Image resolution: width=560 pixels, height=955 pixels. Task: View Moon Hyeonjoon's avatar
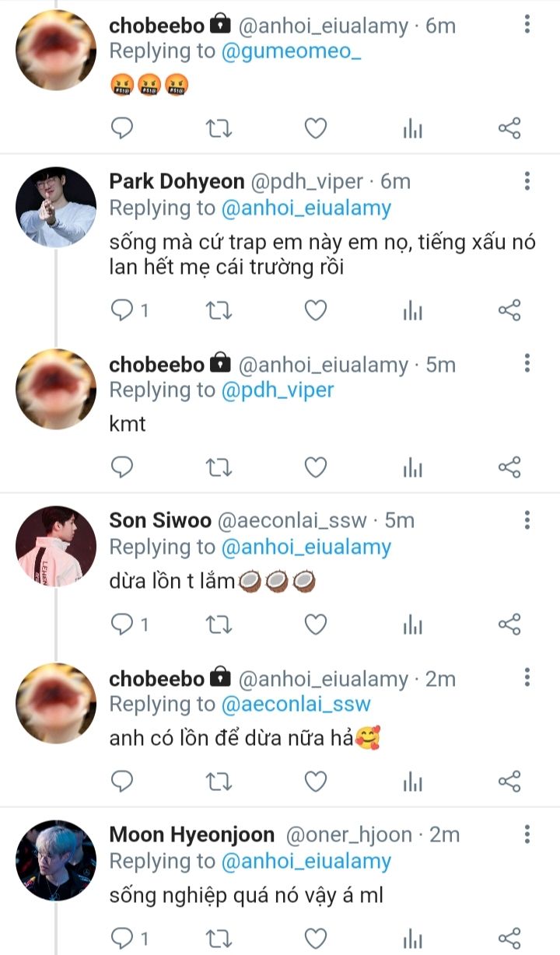56,860
